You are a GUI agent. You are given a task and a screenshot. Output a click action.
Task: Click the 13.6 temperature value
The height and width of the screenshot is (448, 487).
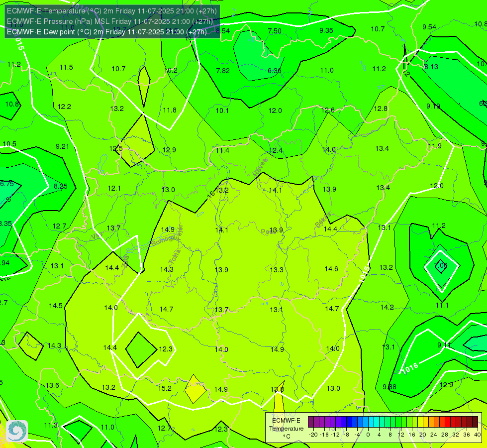coord(52,385)
